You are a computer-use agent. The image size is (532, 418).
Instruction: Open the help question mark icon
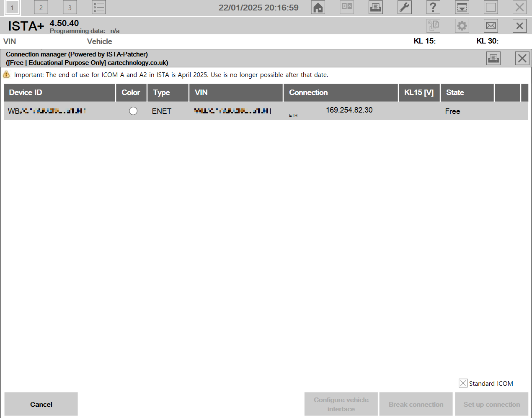[x=433, y=7]
